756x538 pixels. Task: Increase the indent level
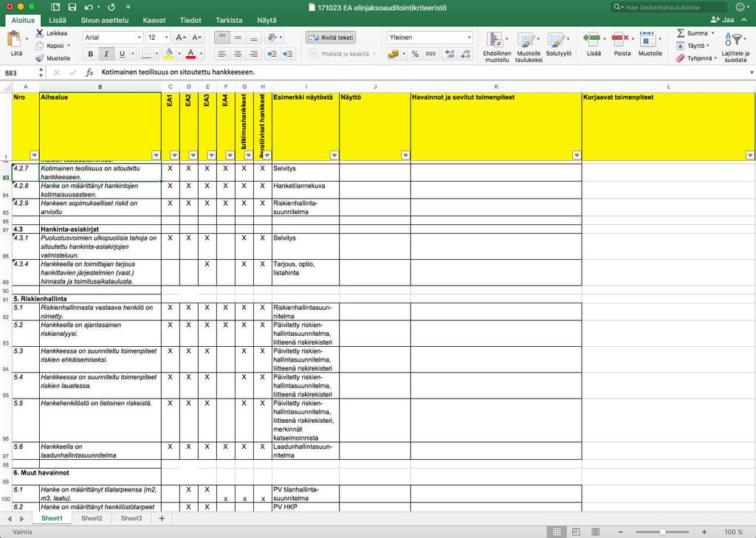click(x=288, y=54)
